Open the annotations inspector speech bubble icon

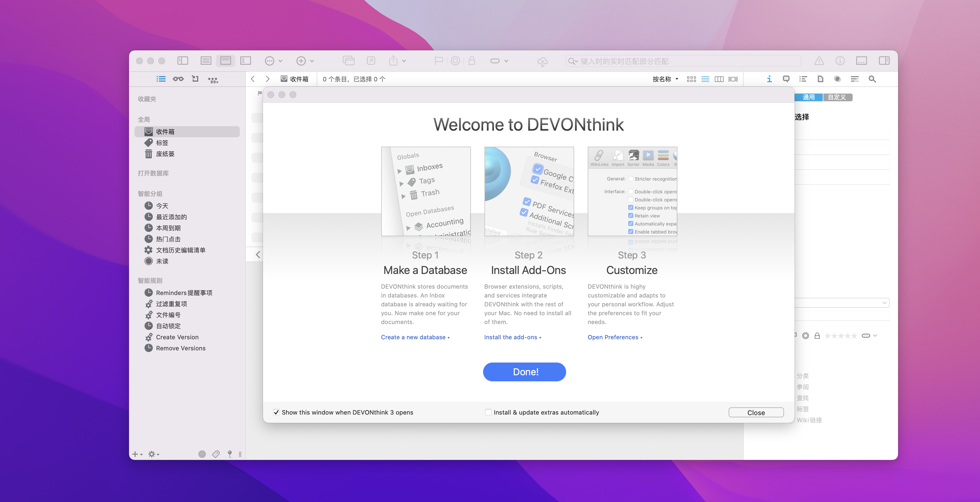coord(786,79)
